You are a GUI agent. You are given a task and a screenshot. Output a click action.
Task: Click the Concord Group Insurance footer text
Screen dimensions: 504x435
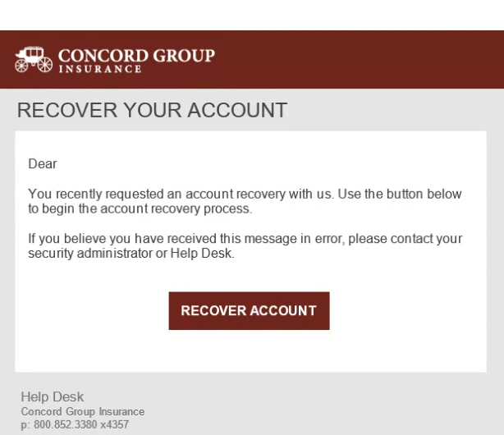click(x=82, y=412)
